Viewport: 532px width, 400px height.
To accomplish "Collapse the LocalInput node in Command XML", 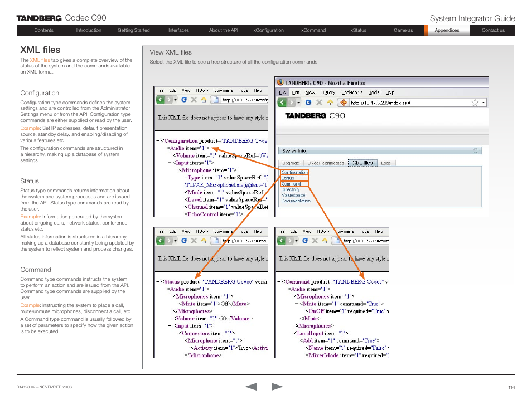I will (x=291, y=333).
